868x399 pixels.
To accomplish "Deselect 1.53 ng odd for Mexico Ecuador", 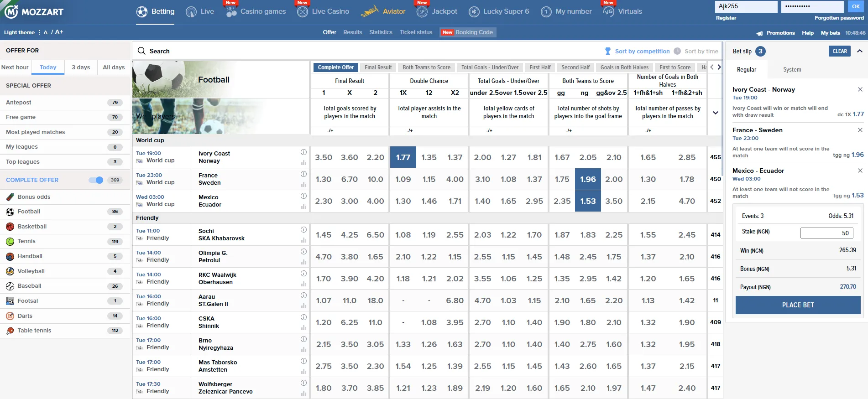I will point(588,201).
